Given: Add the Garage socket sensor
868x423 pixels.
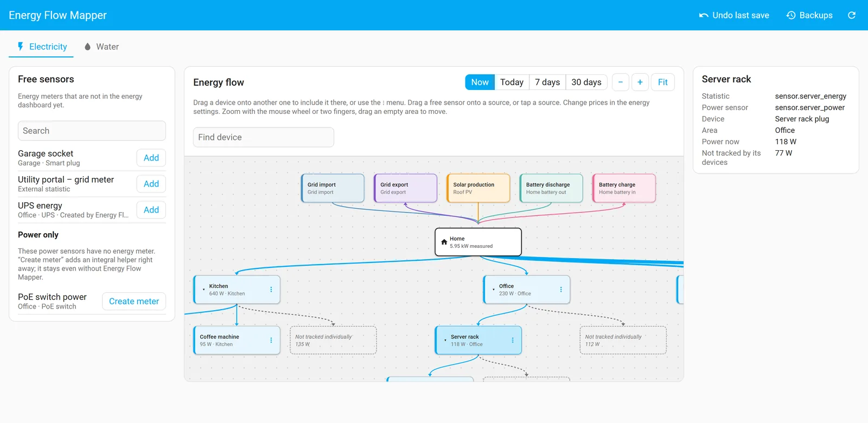Looking at the screenshot, I should pos(151,158).
